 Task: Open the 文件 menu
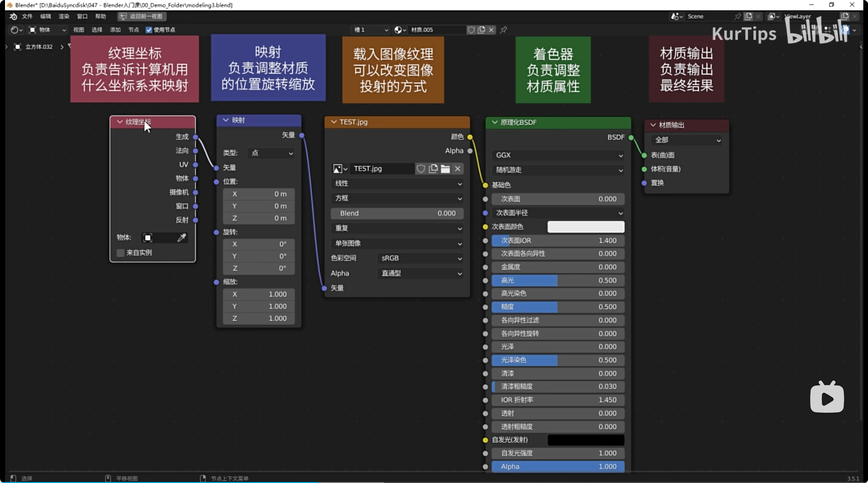pyautogui.click(x=27, y=17)
